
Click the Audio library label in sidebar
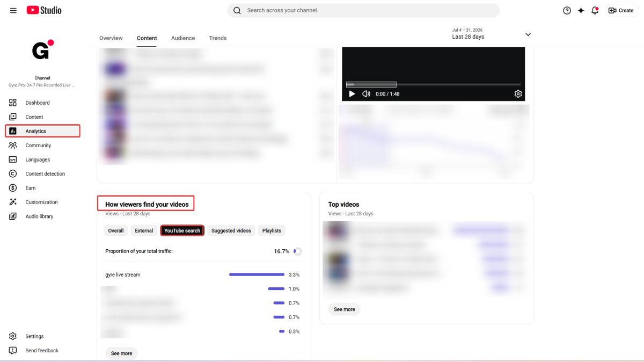39,216
